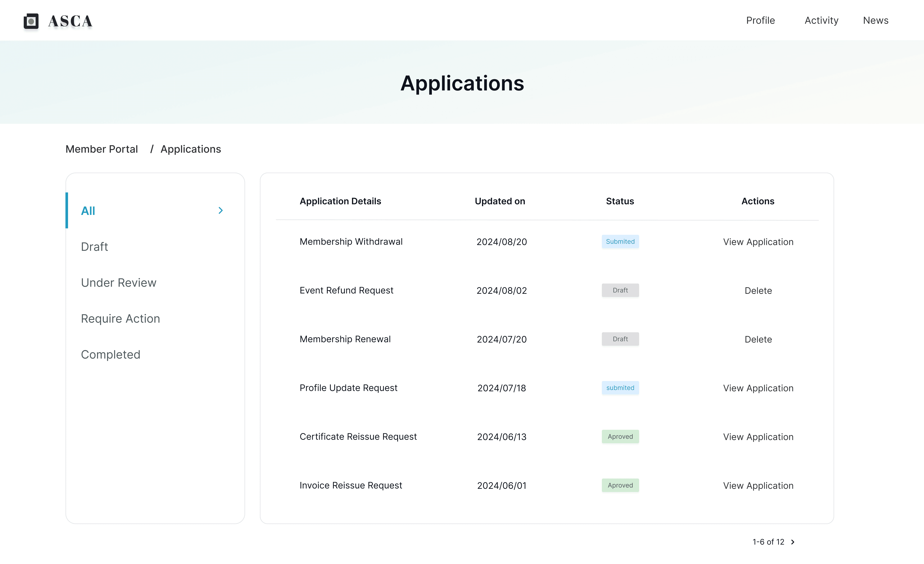
Task: Select the All applications filter
Action: click(88, 211)
